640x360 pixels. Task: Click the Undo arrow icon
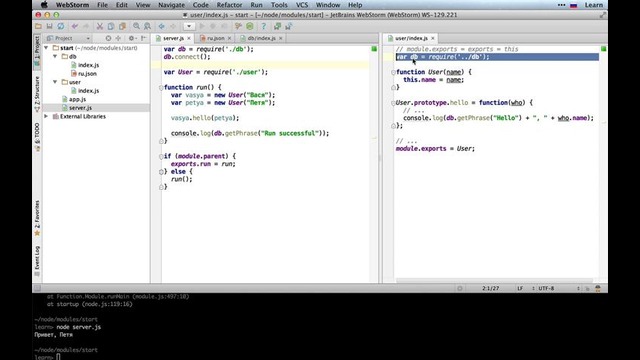(x=75, y=26)
